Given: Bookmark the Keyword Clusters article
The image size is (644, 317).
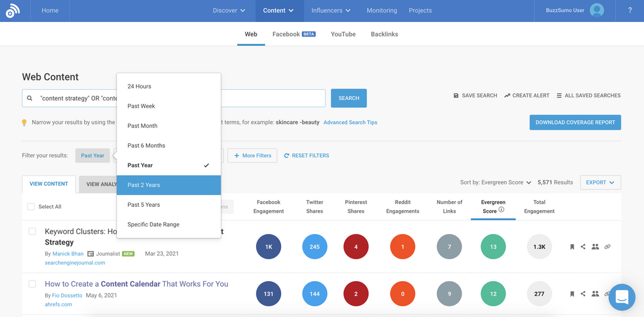Looking at the screenshot, I should coord(572,247).
